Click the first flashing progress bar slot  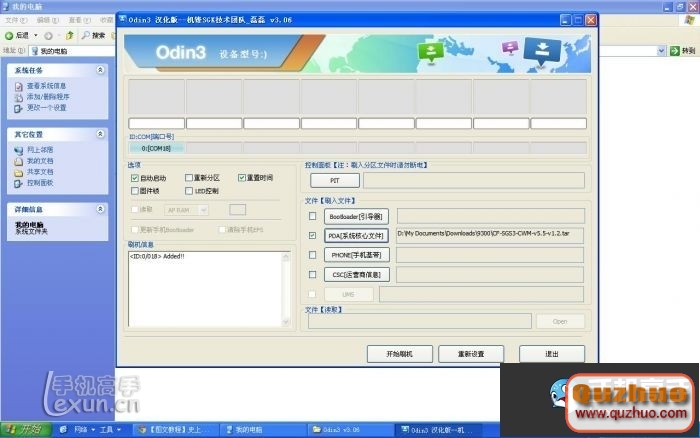tap(156, 123)
